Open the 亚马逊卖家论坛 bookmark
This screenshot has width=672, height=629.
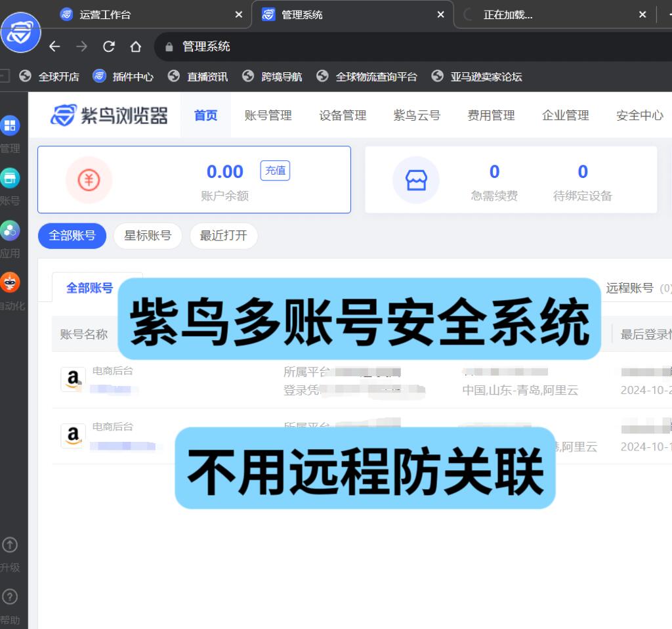(476, 76)
